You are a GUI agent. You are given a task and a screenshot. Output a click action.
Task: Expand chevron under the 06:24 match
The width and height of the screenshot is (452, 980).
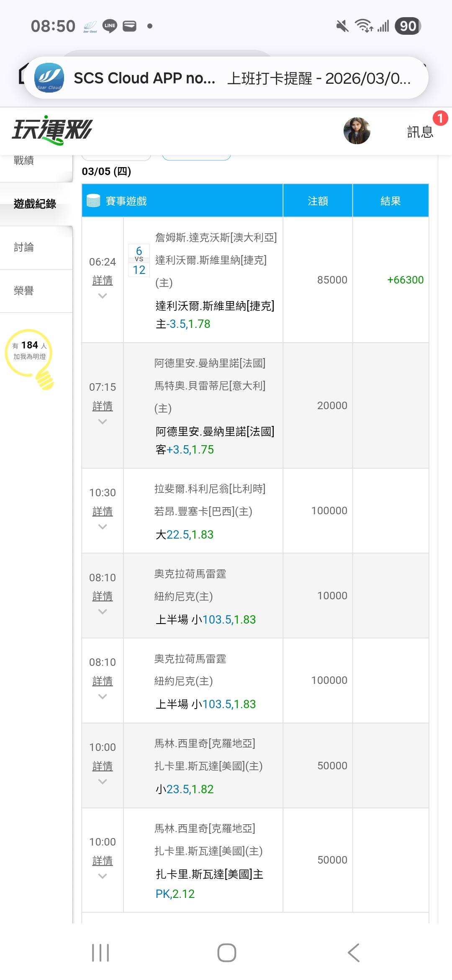pos(103,296)
